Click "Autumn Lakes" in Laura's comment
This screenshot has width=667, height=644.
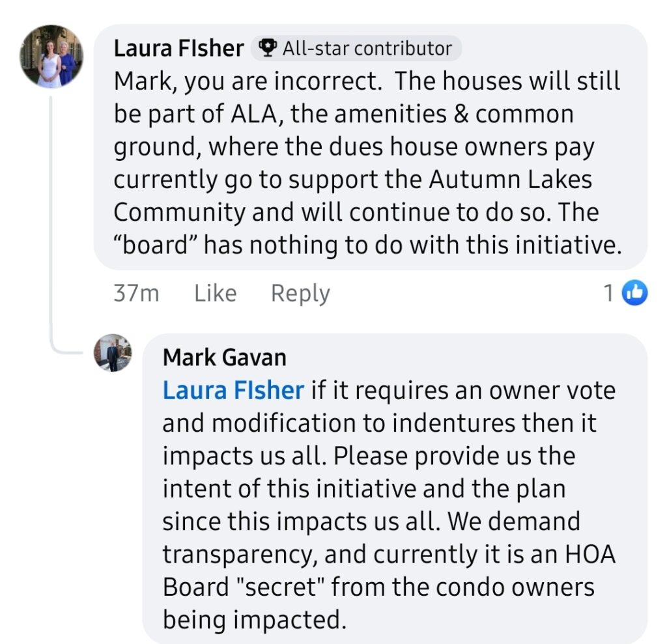[x=510, y=180]
